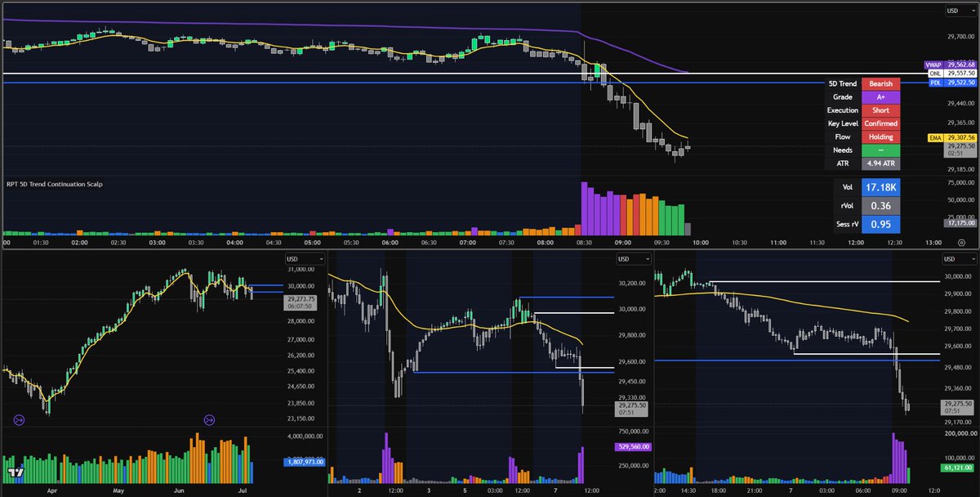980x497 pixels.
Task: Click the May label on the daily chart time axis
Action: [x=119, y=493]
